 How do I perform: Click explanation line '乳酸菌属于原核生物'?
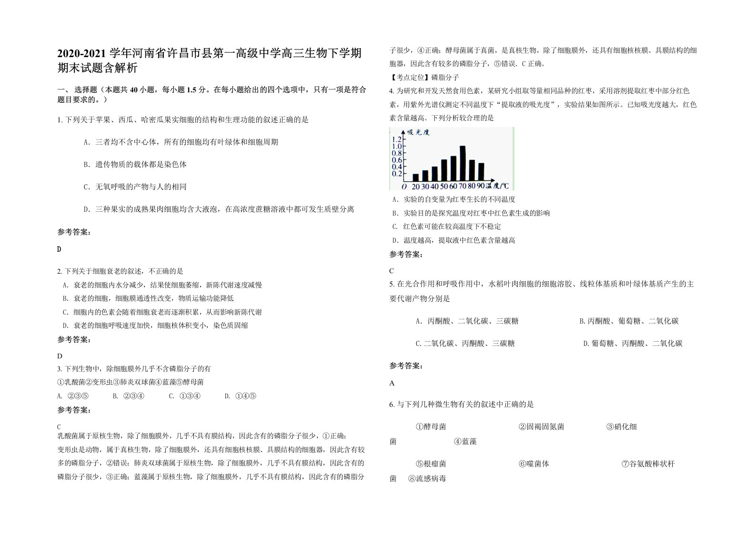[x=202, y=436]
